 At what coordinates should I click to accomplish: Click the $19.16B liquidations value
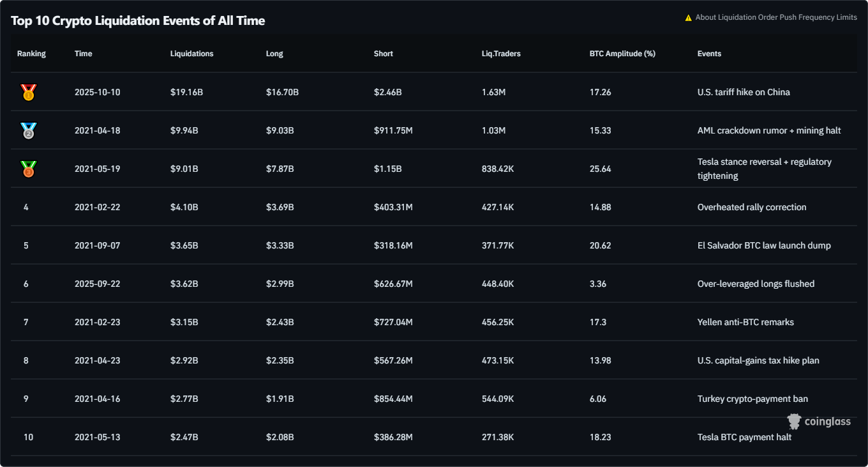point(186,92)
